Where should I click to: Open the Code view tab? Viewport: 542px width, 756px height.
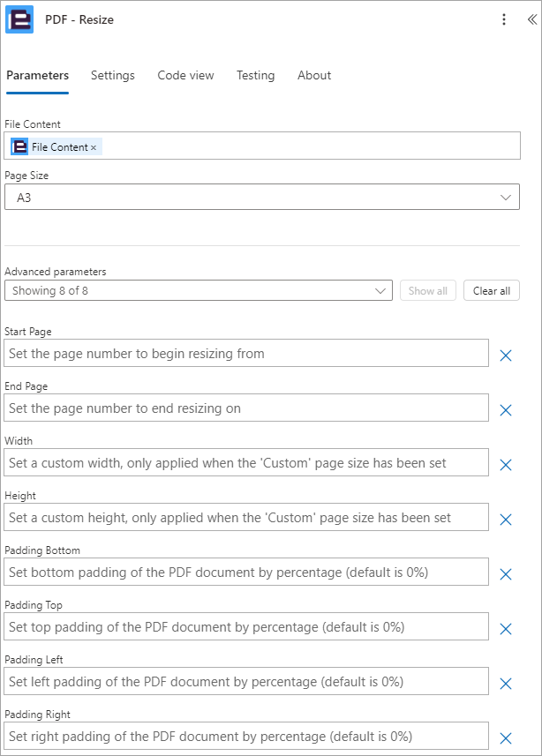click(185, 76)
